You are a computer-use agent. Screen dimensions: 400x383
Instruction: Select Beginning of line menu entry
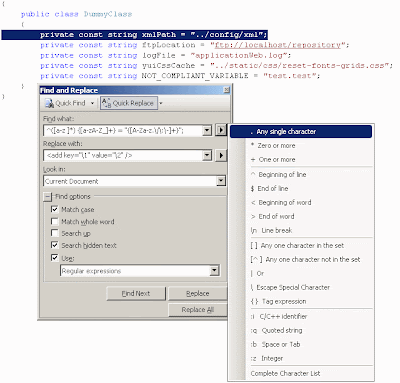tap(301, 175)
